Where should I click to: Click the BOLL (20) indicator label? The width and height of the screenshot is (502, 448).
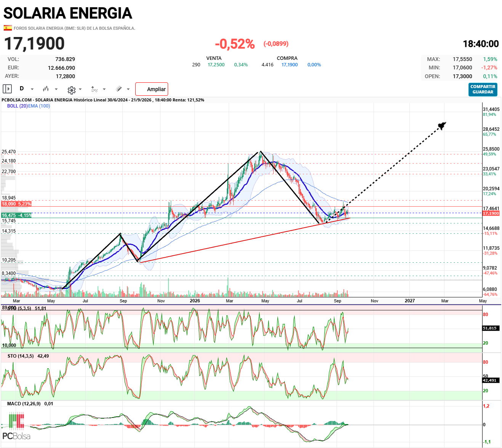point(17,106)
